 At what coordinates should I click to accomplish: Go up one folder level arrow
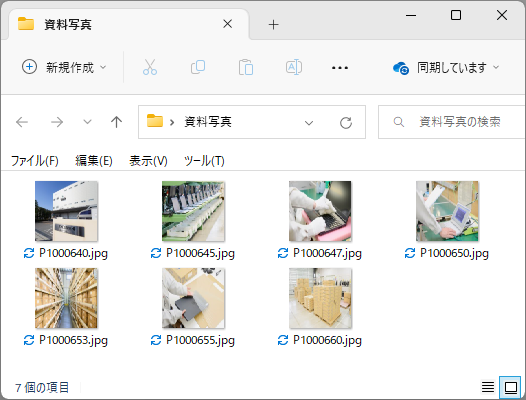coord(116,122)
